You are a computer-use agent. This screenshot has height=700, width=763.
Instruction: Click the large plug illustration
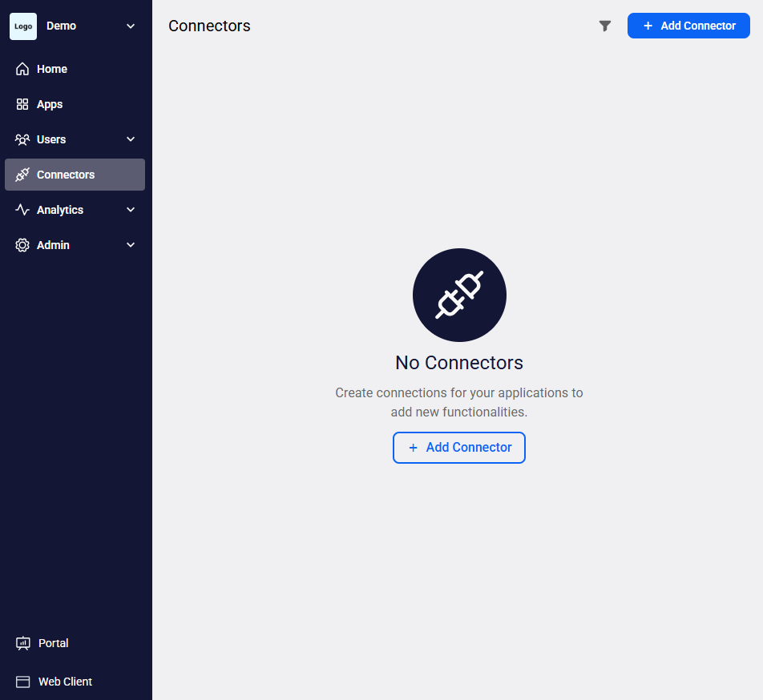459,295
